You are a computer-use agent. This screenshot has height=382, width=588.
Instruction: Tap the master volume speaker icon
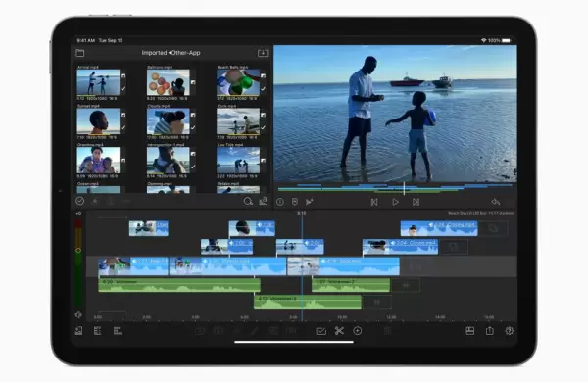click(x=78, y=314)
